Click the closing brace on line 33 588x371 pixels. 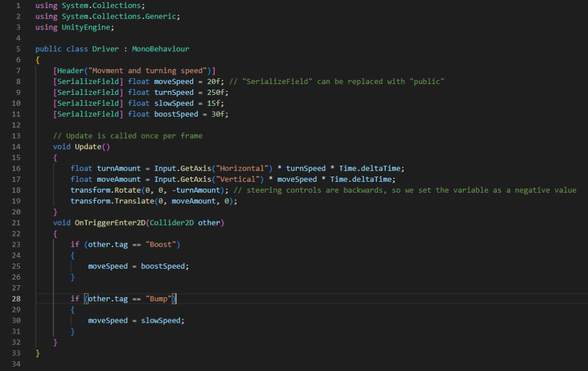tap(38, 354)
